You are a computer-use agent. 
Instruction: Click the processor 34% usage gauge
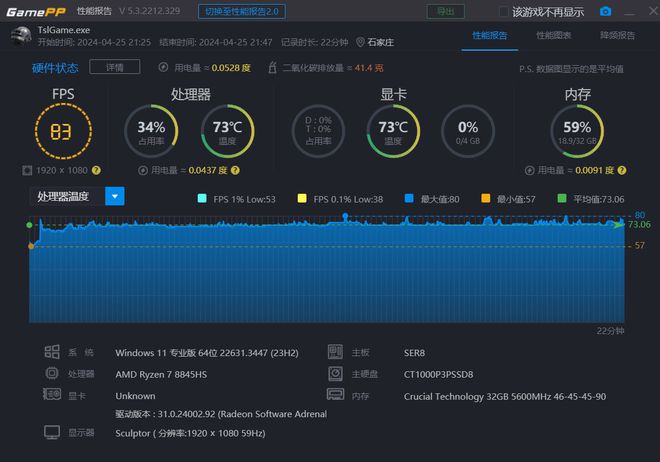coord(151,131)
